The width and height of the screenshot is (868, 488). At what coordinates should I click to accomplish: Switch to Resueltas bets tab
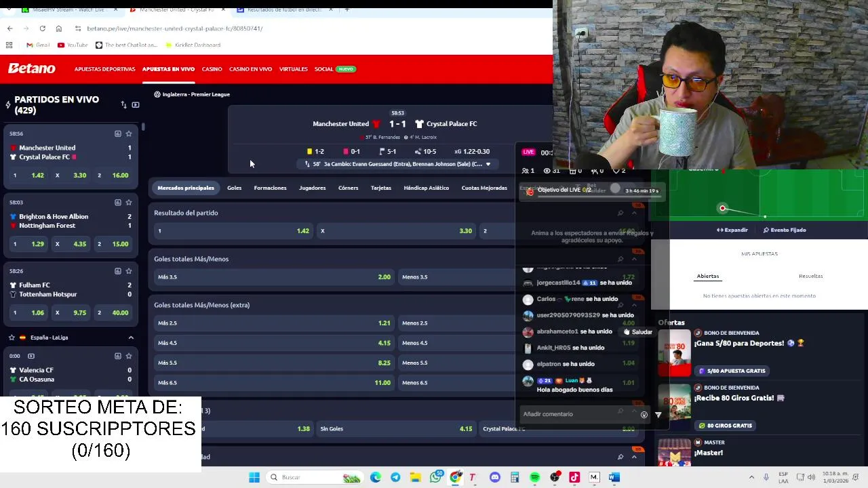click(810, 276)
